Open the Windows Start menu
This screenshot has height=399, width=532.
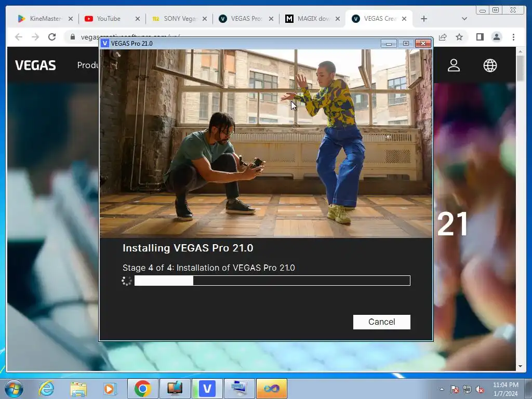click(14, 389)
